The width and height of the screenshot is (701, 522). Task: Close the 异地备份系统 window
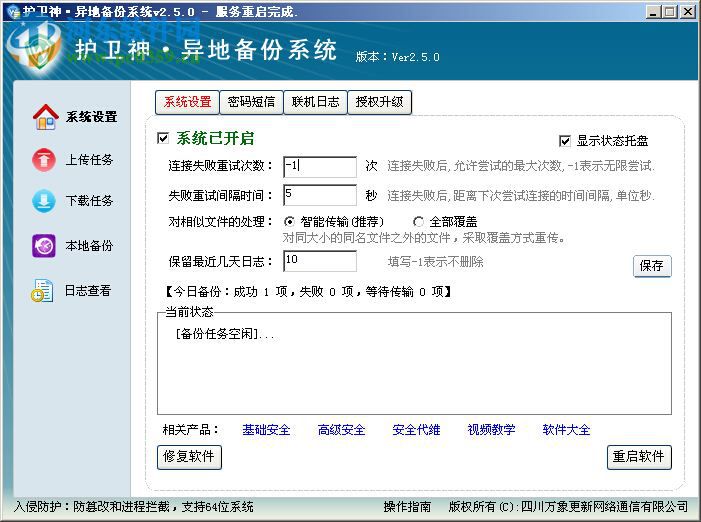688,12
